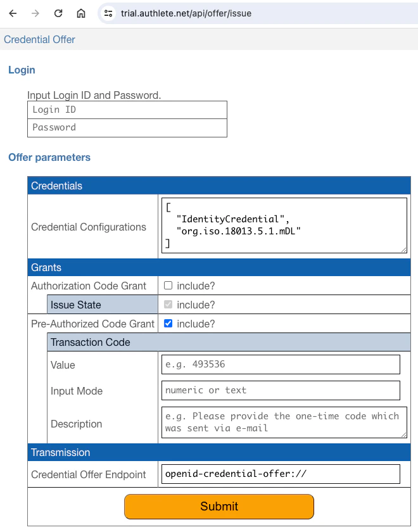Select the Credential Configurations text area
Image resolution: width=418 pixels, height=532 pixels.
click(x=284, y=225)
